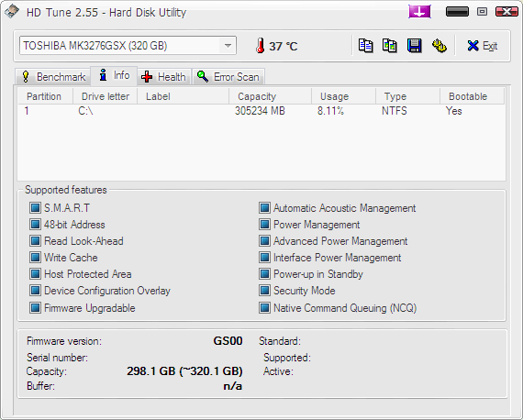This screenshot has height=420, width=523.
Task: Open the Health tab
Action: [163, 77]
